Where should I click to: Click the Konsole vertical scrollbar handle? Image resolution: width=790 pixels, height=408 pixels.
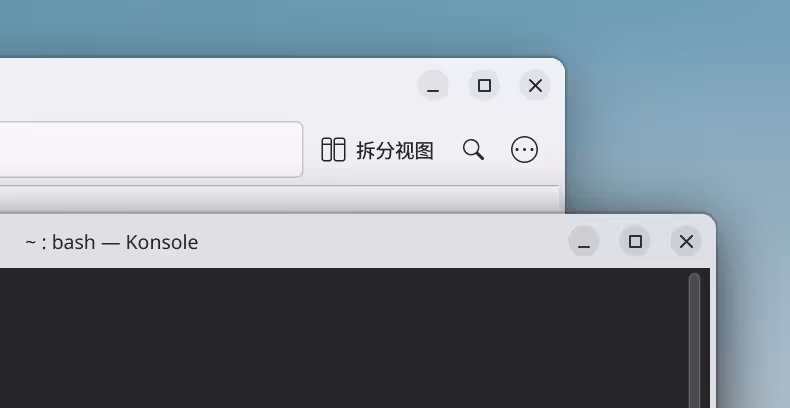694,340
